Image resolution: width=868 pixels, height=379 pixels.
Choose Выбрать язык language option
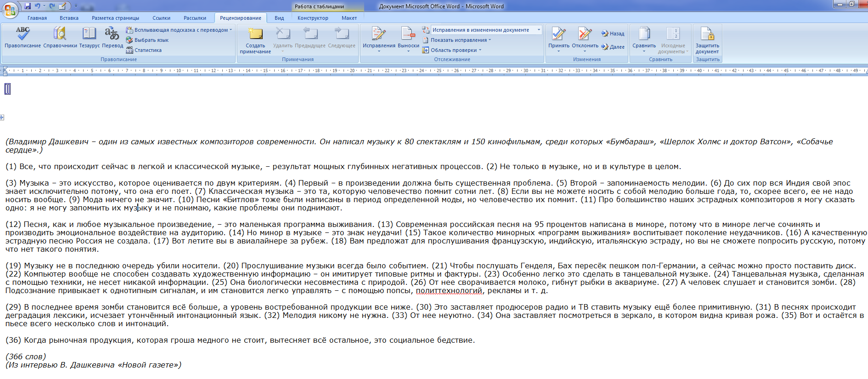pos(147,40)
